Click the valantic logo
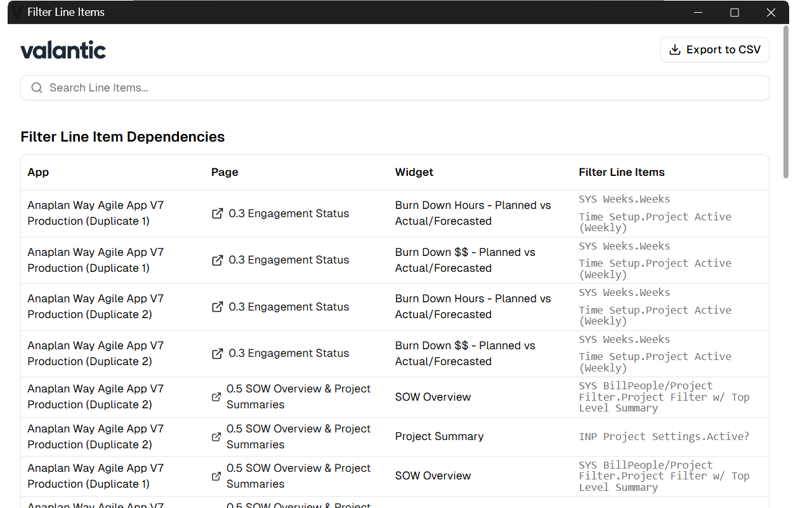Screen dimensions: 812x508 [x=63, y=50]
